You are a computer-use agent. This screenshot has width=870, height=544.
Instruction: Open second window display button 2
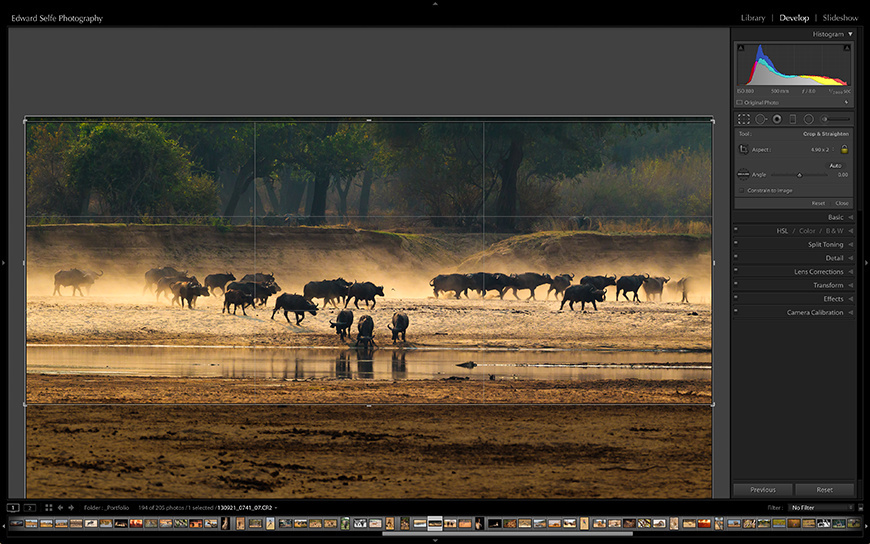(30, 507)
